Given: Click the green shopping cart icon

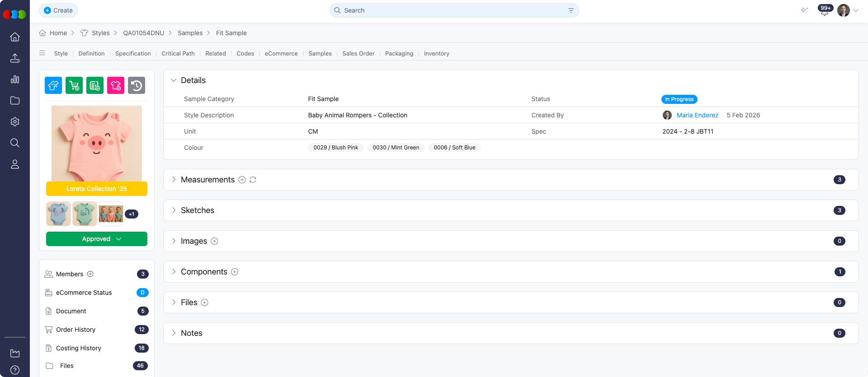Looking at the screenshot, I should click(x=74, y=85).
